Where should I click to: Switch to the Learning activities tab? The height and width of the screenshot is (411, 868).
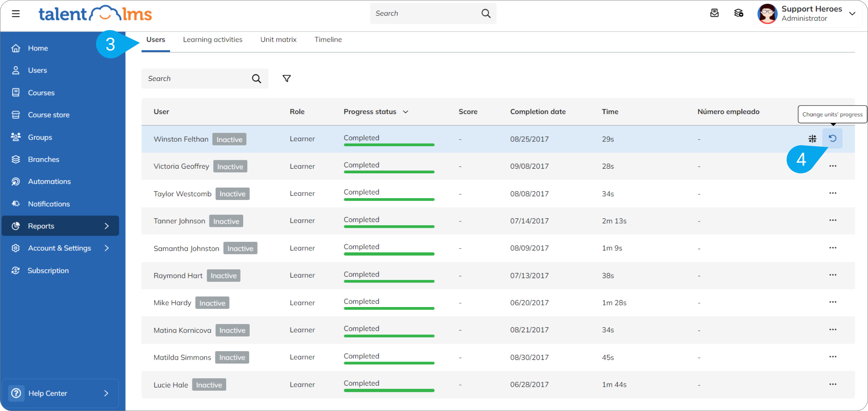coord(213,40)
